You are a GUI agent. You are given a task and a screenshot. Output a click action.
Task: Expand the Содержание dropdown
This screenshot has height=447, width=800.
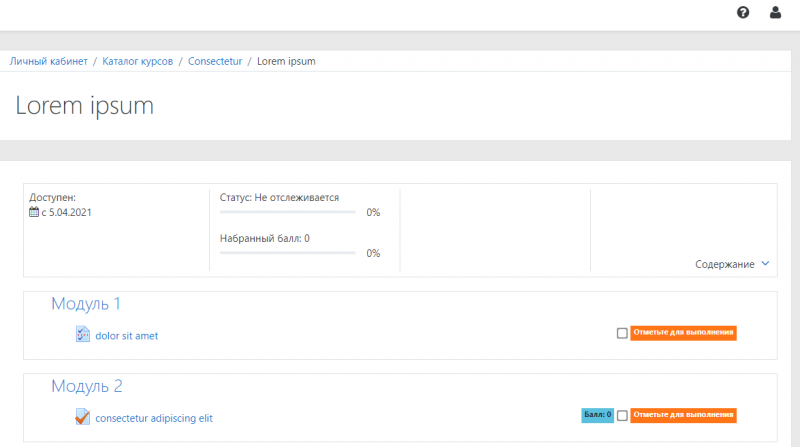732,264
